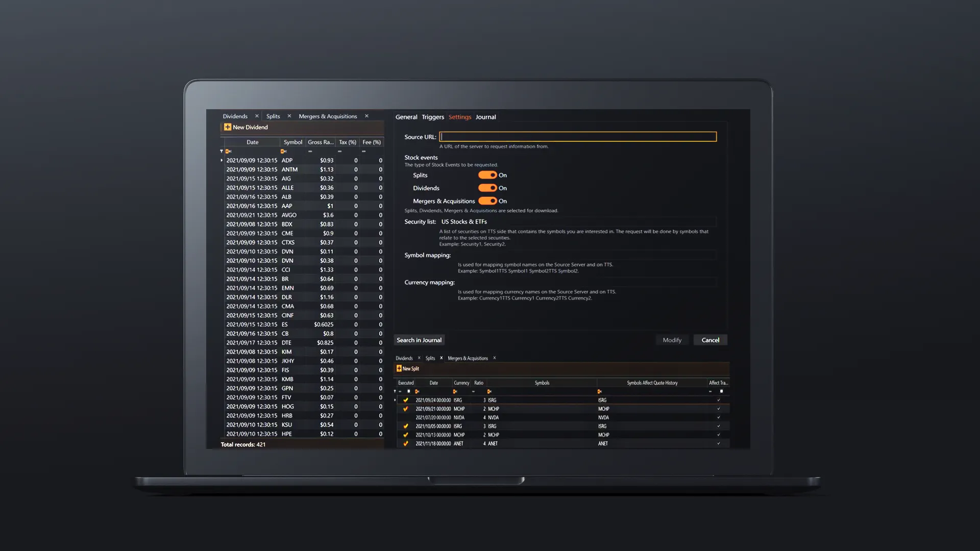The height and width of the screenshot is (551, 980).
Task: Click the executed checkmark icon on ISRG row
Action: tap(405, 399)
